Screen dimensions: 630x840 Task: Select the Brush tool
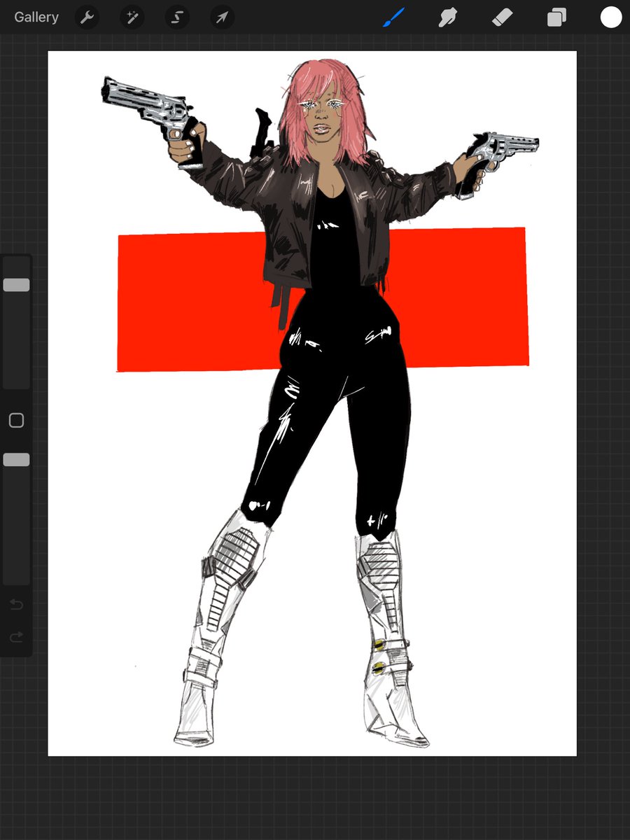pyautogui.click(x=394, y=17)
